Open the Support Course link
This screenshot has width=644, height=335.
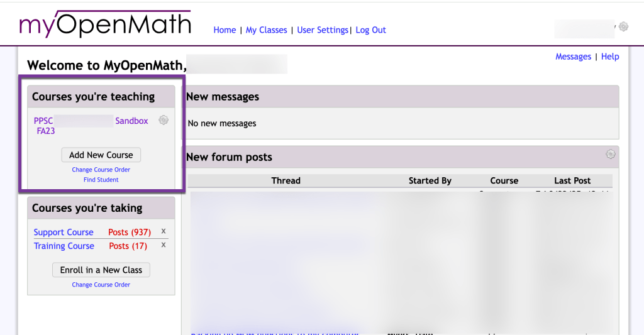pyautogui.click(x=64, y=233)
